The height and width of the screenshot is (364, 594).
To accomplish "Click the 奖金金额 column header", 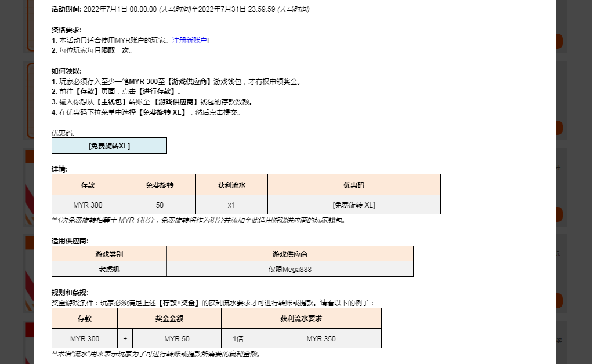I will point(169,319).
